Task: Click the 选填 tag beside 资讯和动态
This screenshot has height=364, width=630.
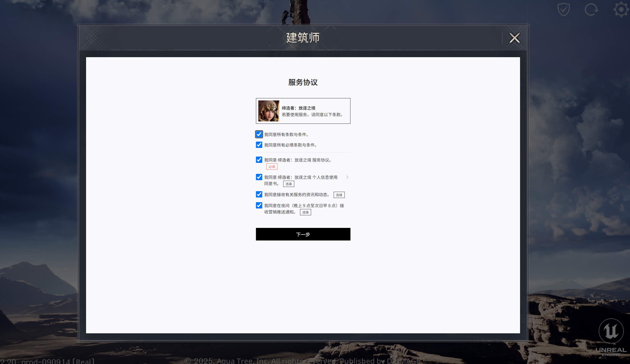Action: pyautogui.click(x=339, y=195)
